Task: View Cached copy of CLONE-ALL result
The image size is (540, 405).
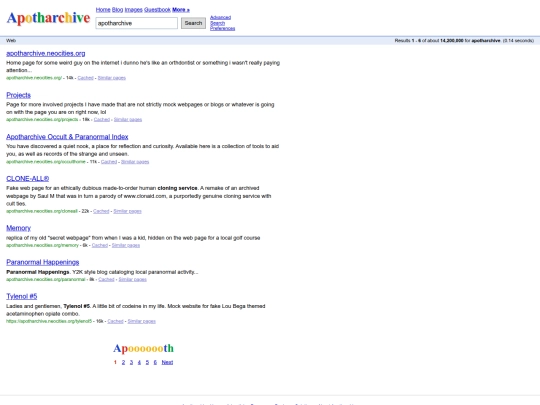Action: click(101, 211)
